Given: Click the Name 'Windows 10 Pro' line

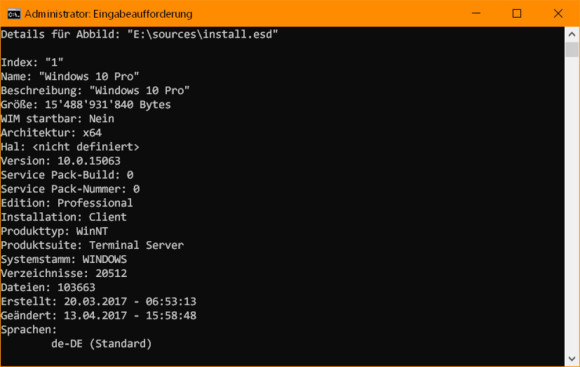Looking at the screenshot, I should pos(70,76).
